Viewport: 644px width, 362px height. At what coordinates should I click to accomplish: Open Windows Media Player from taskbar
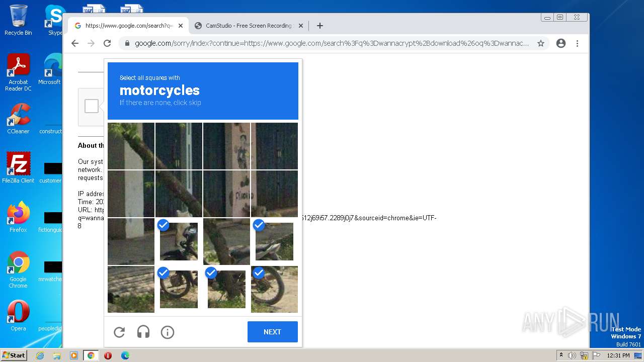74,355
